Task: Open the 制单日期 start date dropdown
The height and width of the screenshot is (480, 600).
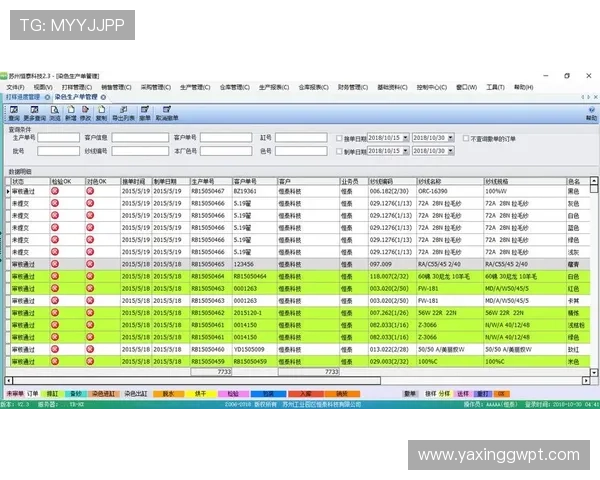Action: click(403, 151)
